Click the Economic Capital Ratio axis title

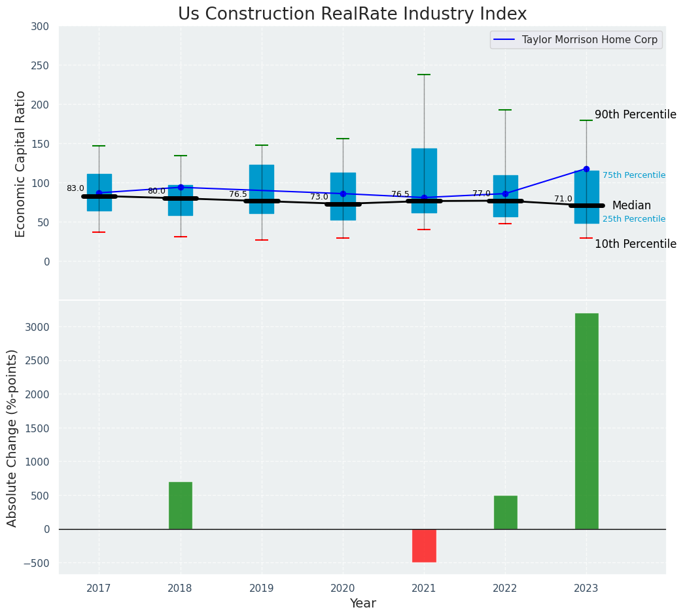20,163
